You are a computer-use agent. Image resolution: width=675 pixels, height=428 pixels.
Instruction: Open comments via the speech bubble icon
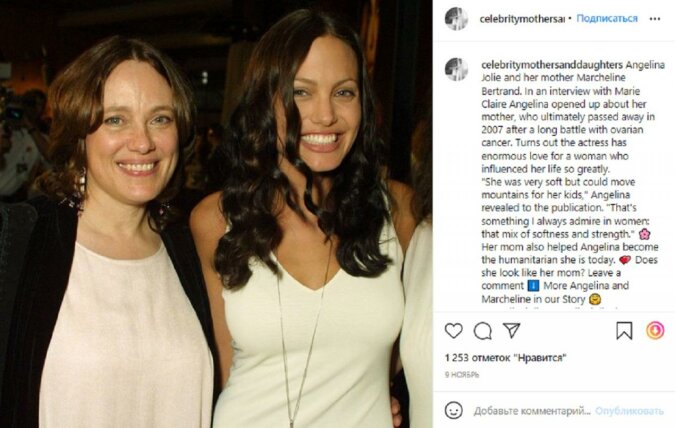pos(482,330)
